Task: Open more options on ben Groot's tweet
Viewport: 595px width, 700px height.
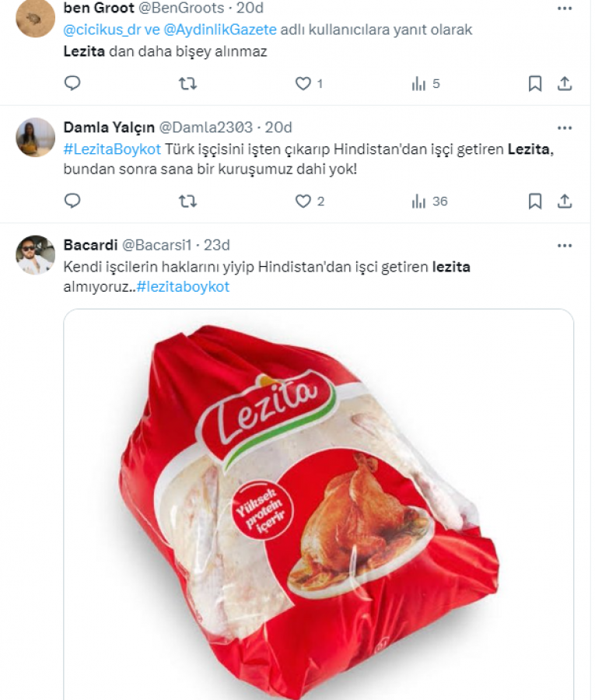Action: coord(565,9)
